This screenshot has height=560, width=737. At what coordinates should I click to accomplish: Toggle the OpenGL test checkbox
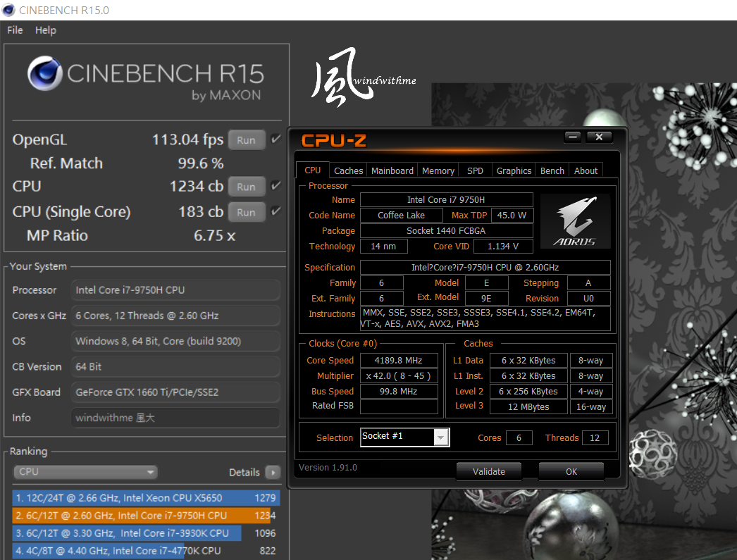tap(276, 139)
